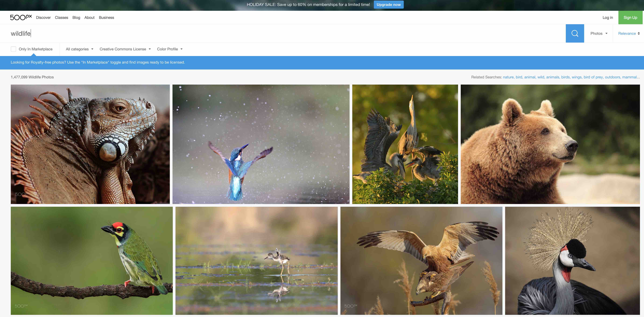The width and height of the screenshot is (644, 317).
Task: Click the blue search magnifier button
Action: click(575, 33)
